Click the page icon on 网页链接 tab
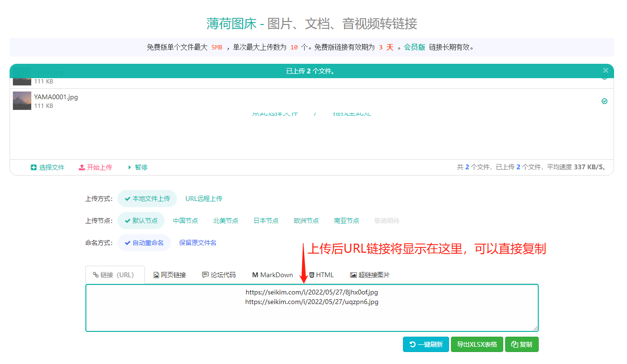 click(156, 275)
